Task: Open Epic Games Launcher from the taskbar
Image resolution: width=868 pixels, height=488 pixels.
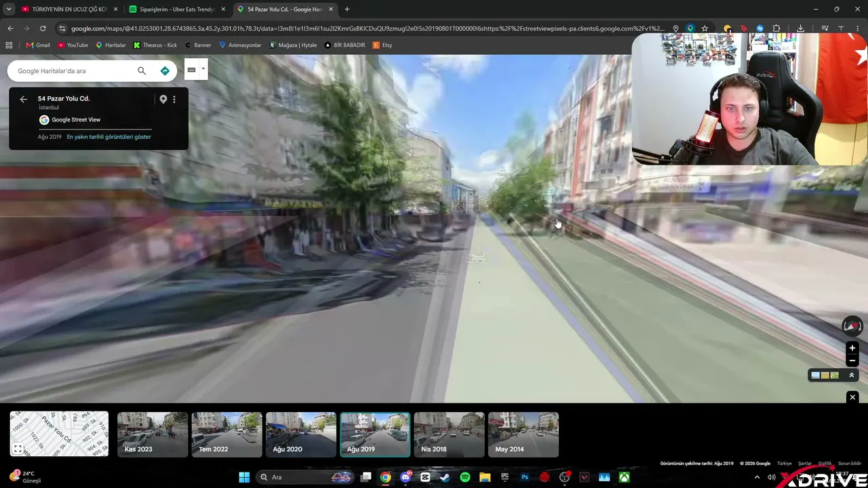Action: point(505,477)
